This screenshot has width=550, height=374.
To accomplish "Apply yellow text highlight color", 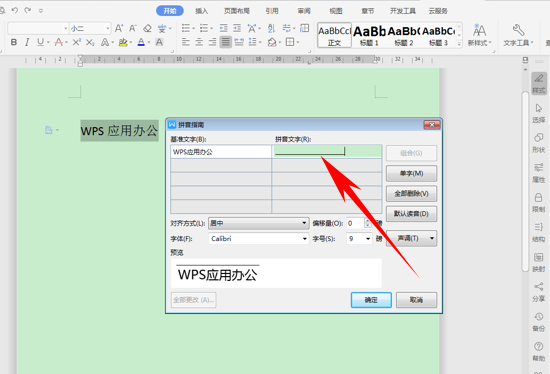I will click(x=123, y=42).
